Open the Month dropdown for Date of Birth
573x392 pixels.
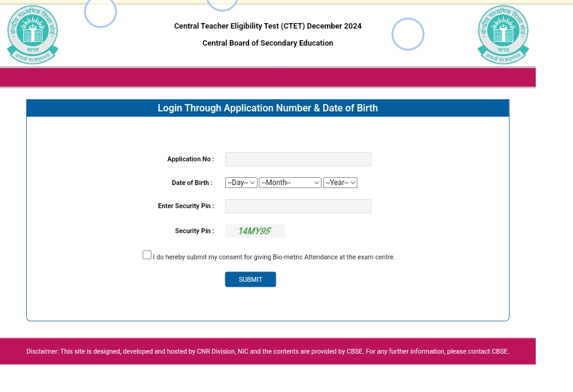(290, 183)
